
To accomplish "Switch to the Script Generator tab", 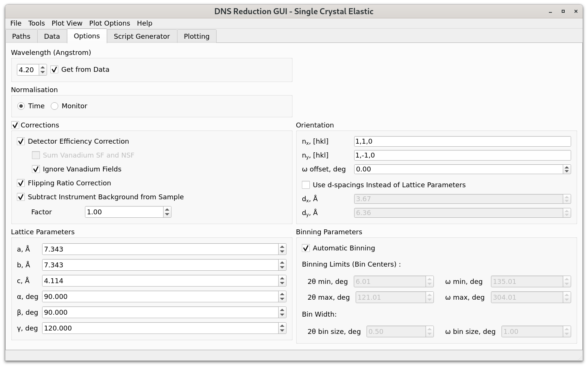I will (142, 36).
